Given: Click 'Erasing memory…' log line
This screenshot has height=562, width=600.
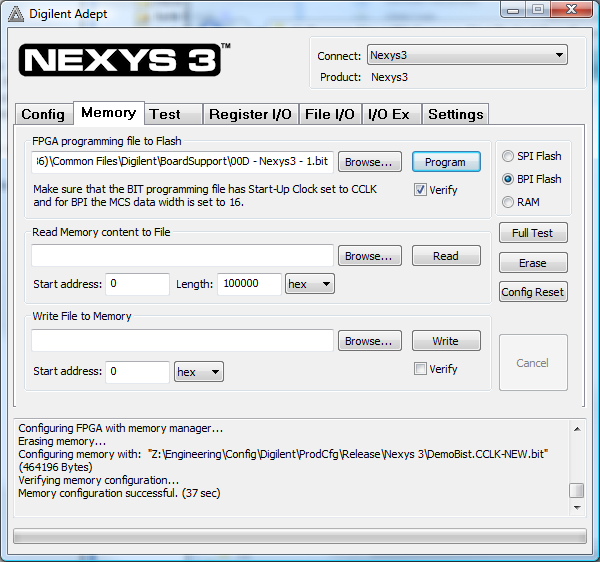Looking at the screenshot, I should click(62, 441).
